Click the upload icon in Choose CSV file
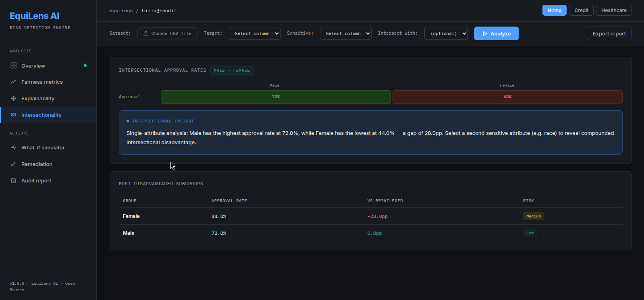Viewport: 644px width, 300px height. pos(146,33)
